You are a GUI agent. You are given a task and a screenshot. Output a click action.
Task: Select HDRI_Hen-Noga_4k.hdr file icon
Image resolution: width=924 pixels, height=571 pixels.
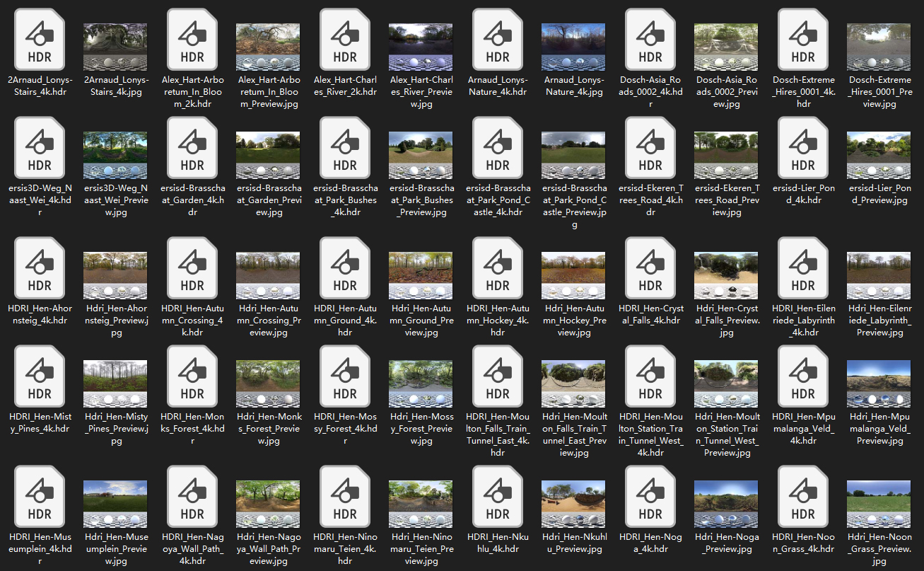[x=650, y=497]
